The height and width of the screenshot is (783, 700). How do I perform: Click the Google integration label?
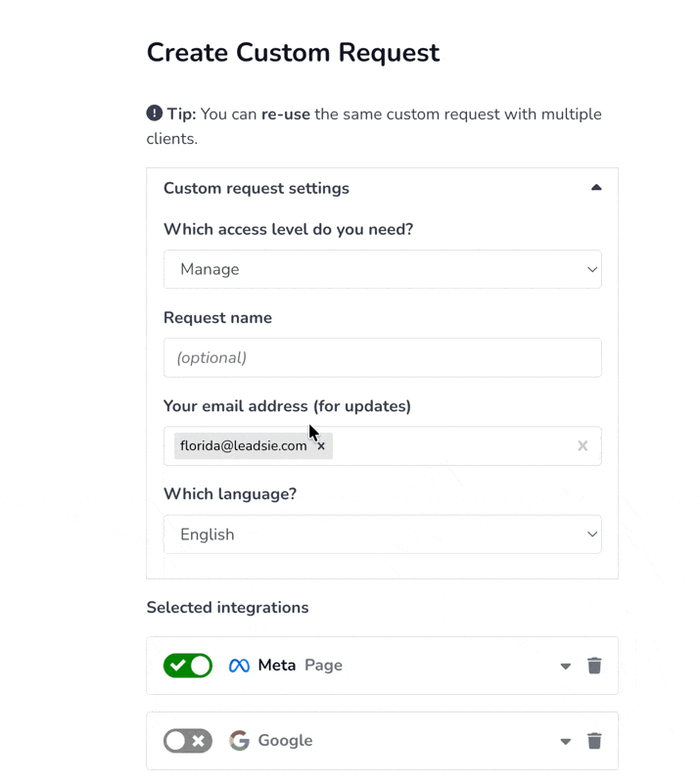pos(285,741)
